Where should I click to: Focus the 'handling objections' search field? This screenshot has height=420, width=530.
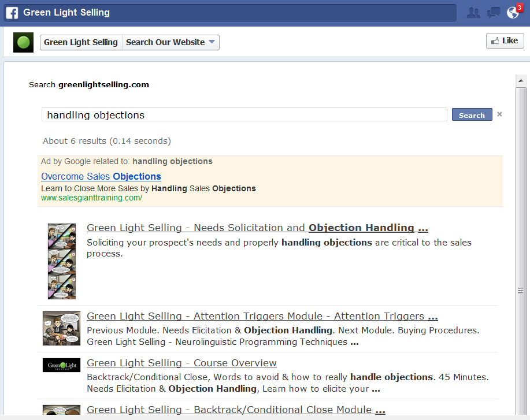coord(244,114)
